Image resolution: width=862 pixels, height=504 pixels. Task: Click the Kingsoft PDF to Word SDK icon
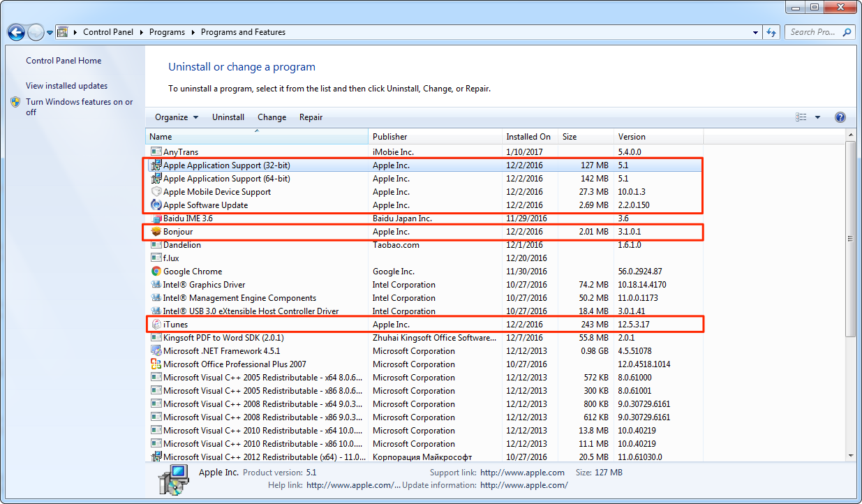click(x=156, y=338)
